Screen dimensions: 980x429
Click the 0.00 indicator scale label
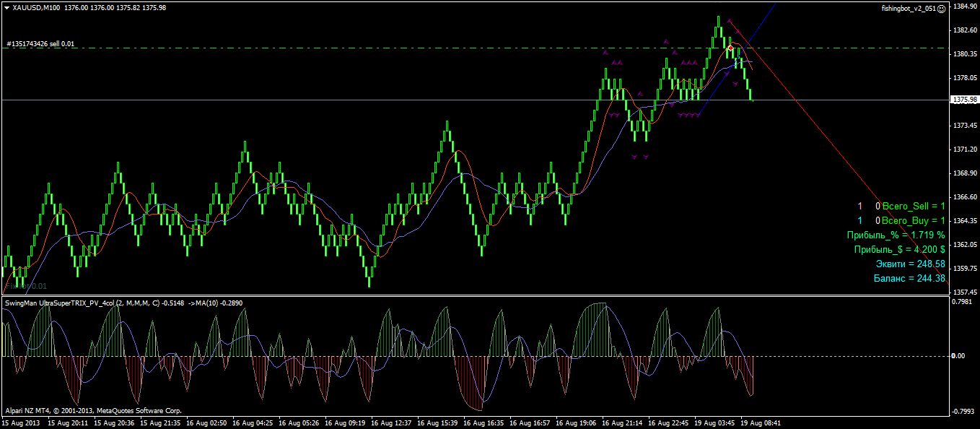point(959,356)
